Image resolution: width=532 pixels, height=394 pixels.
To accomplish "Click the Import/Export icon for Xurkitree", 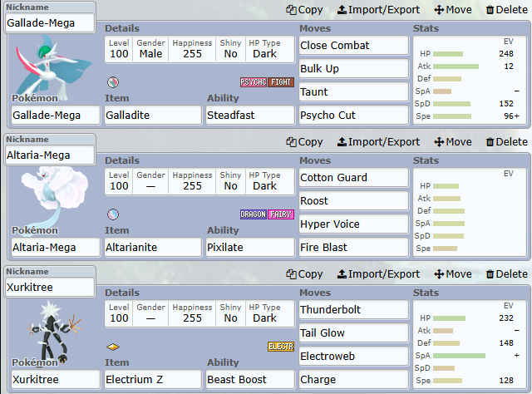I will coord(342,273).
